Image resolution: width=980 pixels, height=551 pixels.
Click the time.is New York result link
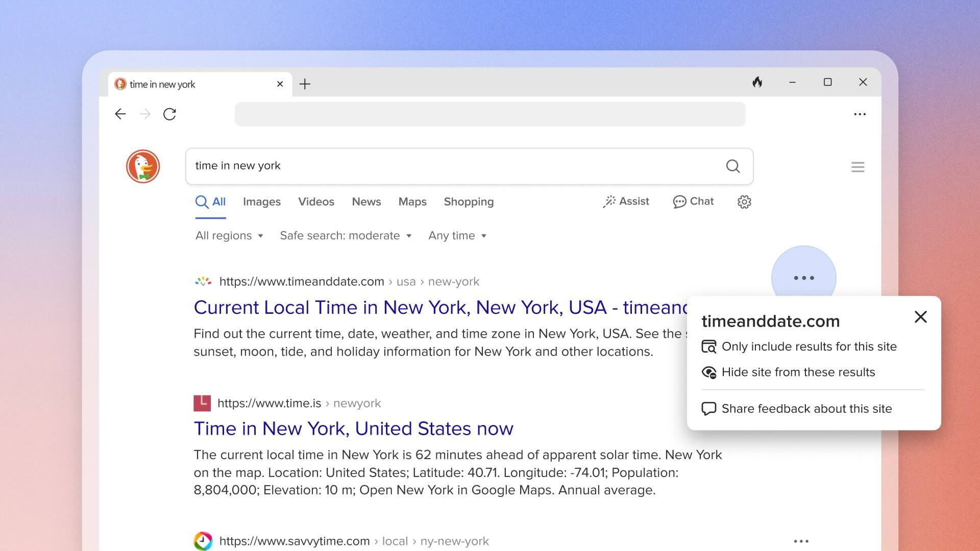[x=353, y=429]
